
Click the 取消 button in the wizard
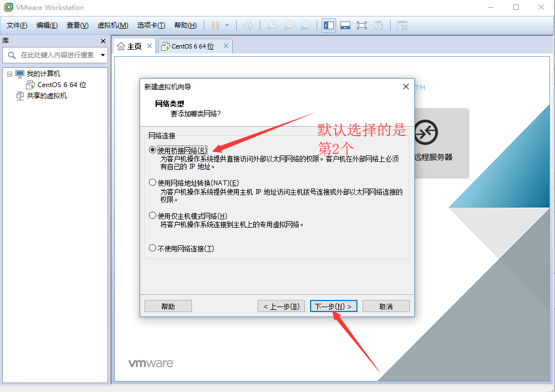[x=386, y=307]
